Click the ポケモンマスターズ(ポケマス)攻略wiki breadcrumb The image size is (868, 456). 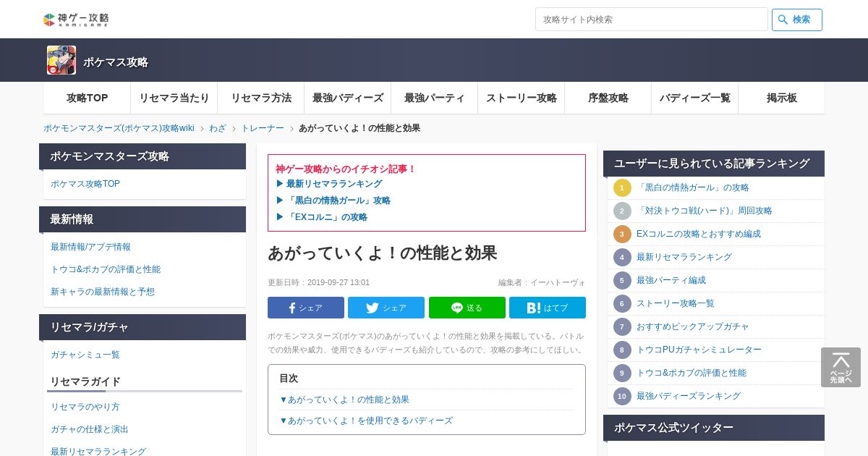[119, 128]
